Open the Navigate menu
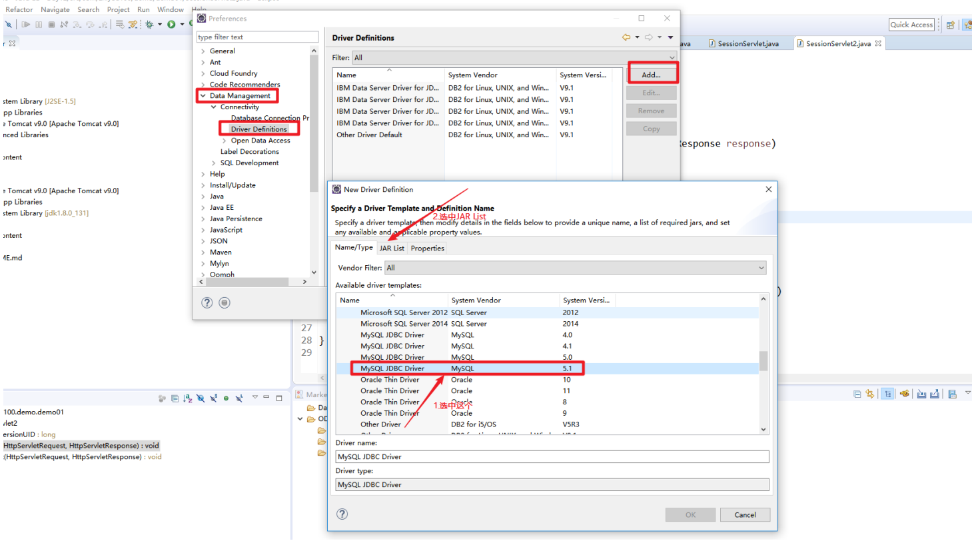The height and width of the screenshot is (559, 980). 55,9
